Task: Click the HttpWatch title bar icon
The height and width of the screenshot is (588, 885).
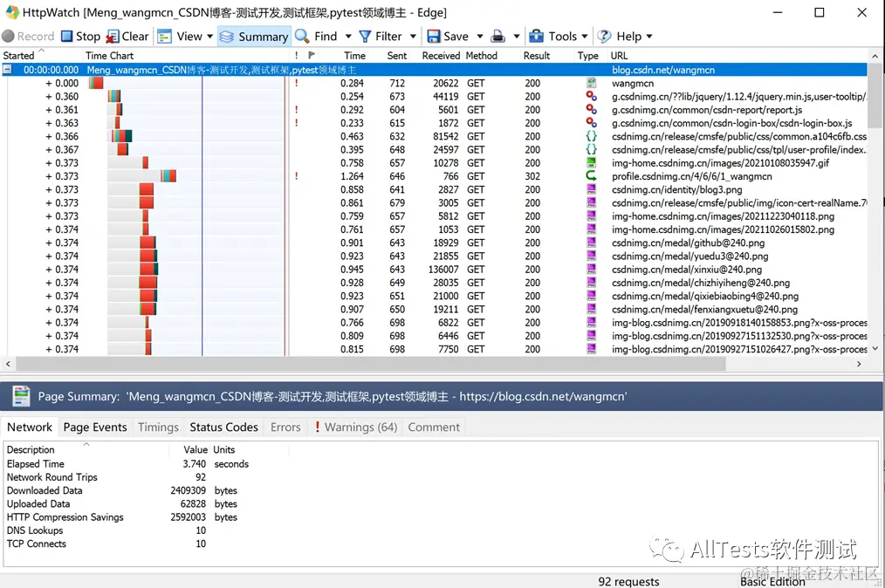Action: point(11,12)
